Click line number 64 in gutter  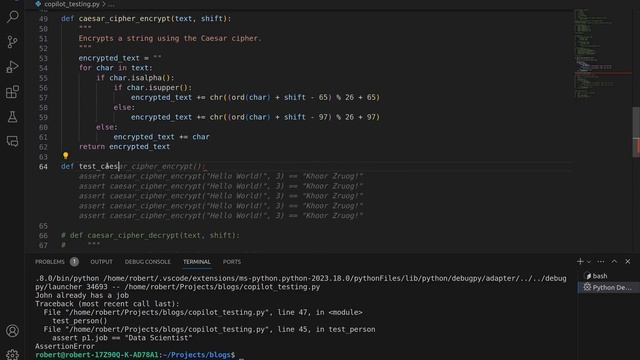(43, 167)
